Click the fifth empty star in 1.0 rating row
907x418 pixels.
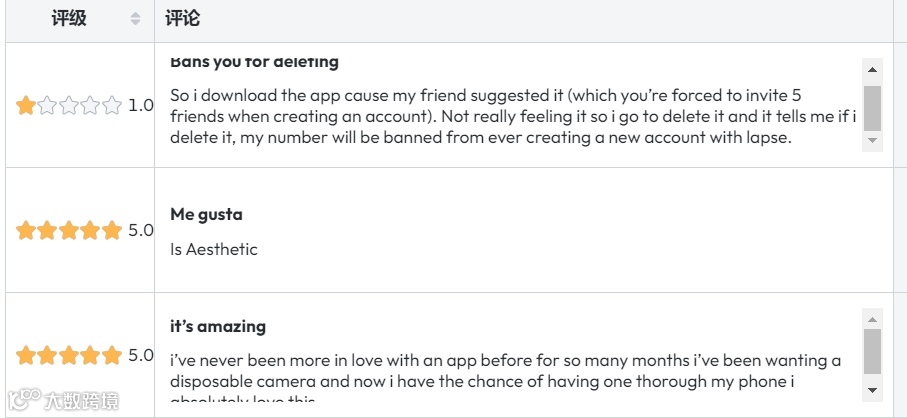[x=112, y=105]
